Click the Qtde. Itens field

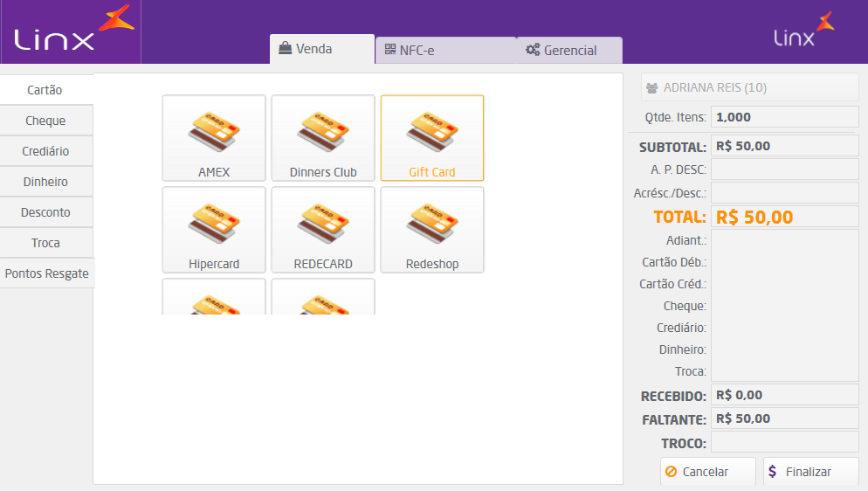tap(784, 117)
